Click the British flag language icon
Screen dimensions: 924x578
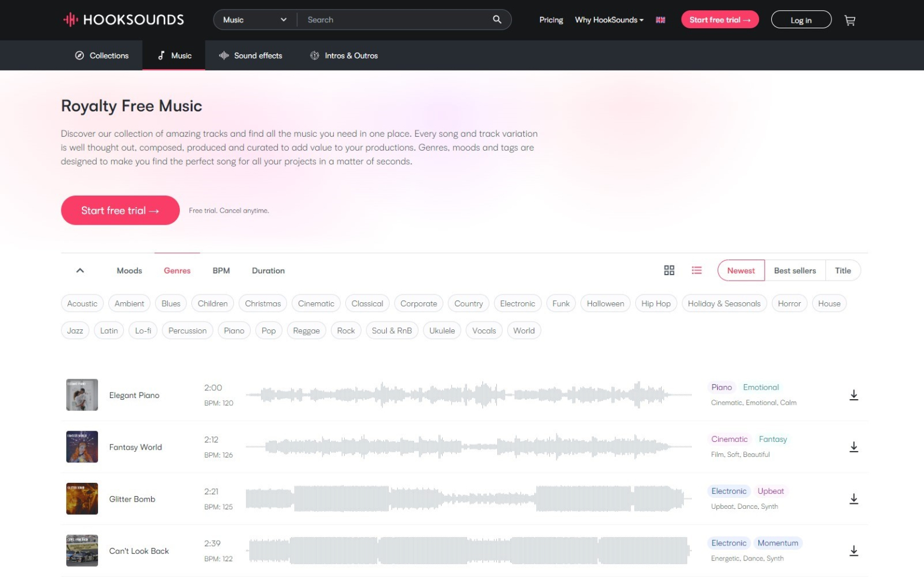pyautogui.click(x=660, y=20)
